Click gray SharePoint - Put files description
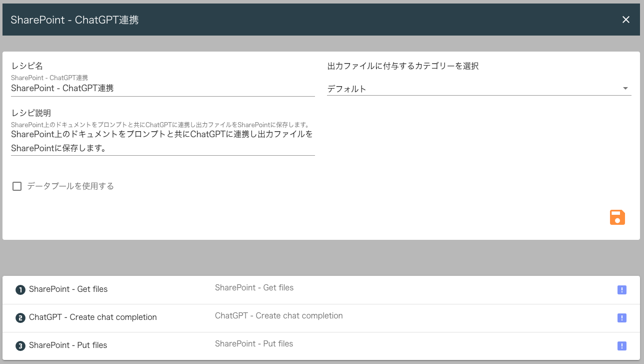 click(254, 344)
